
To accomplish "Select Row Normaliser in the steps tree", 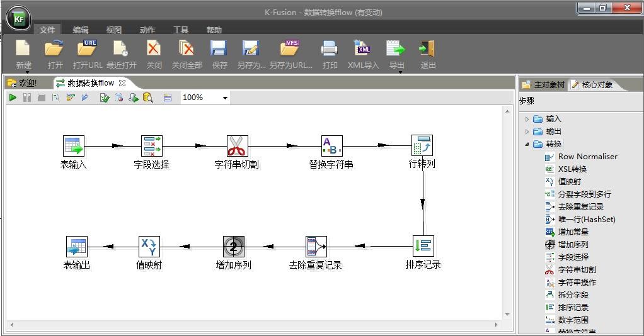I will click(588, 156).
